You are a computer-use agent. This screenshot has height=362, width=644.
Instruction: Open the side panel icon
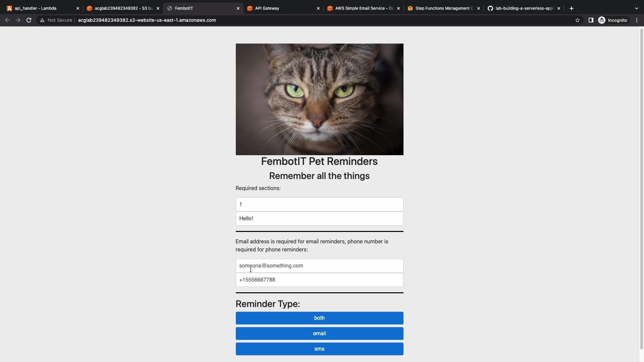pyautogui.click(x=591, y=20)
